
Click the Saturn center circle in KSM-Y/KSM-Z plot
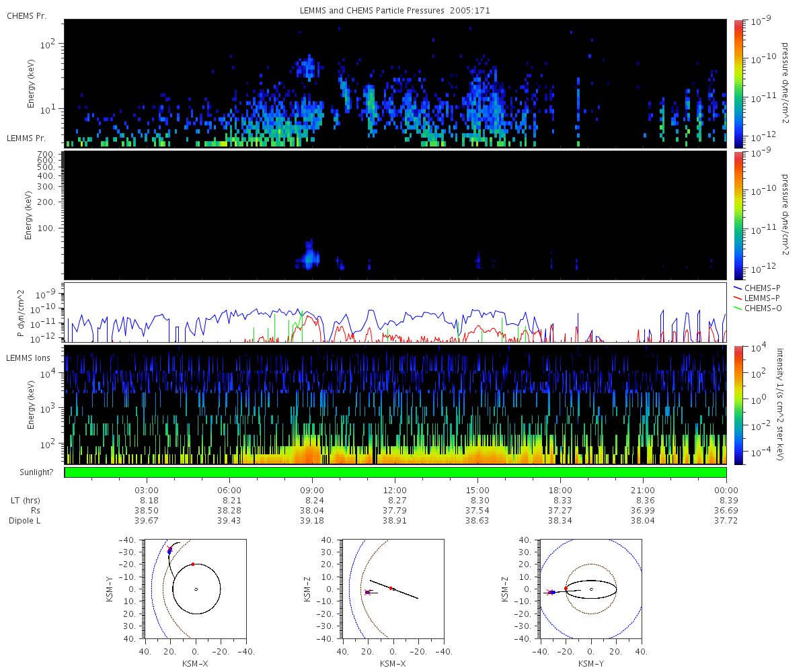[x=591, y=589]
